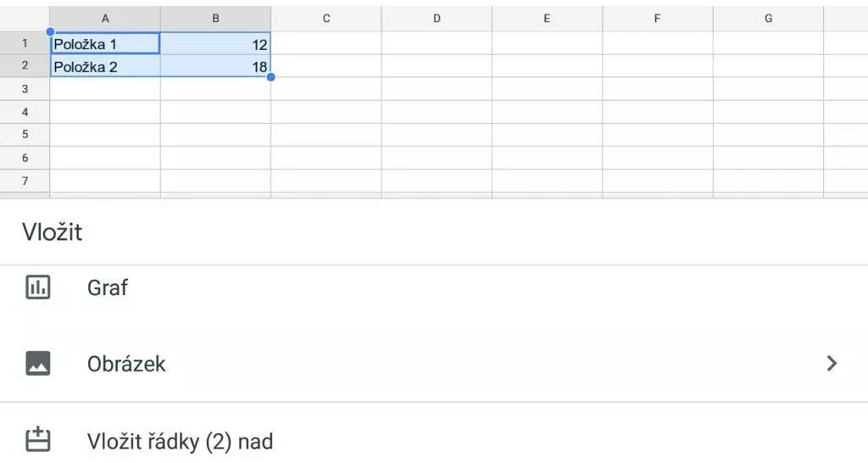Click the bottom-right selection handle dot
The image size is (868, 463).
270,77
